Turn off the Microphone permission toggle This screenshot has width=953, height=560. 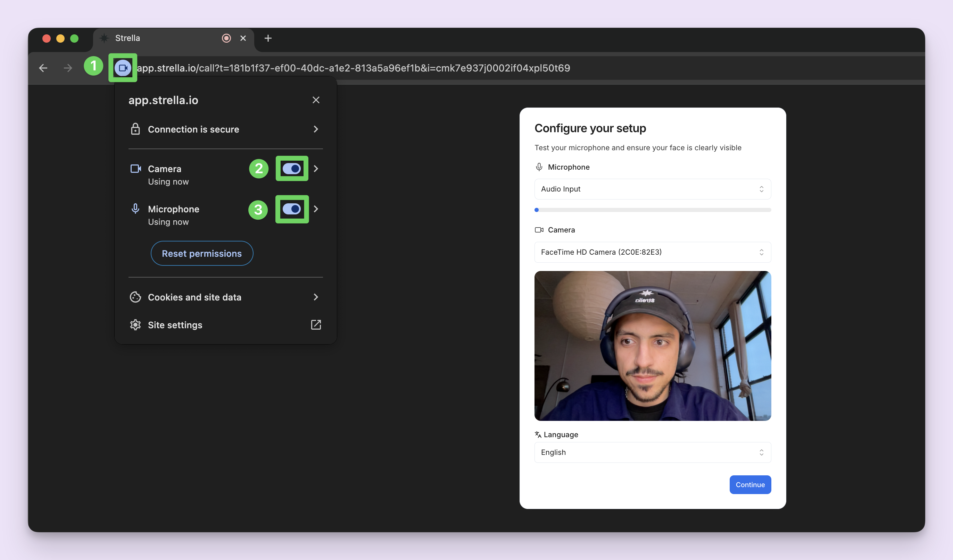(x=292, y=209)
